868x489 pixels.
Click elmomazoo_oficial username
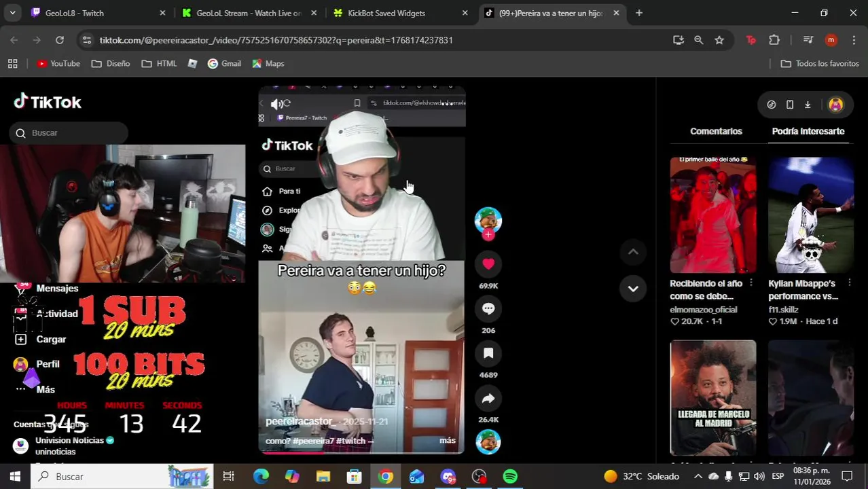tap(703, 310)
